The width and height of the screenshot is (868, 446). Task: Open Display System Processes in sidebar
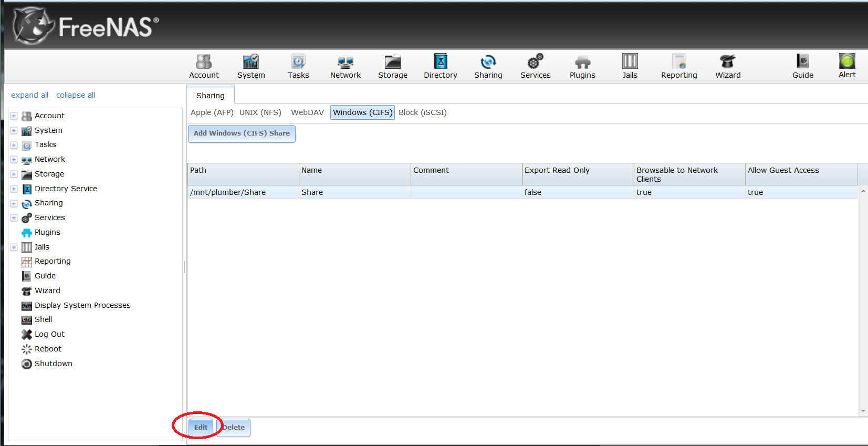coord(82,305)
